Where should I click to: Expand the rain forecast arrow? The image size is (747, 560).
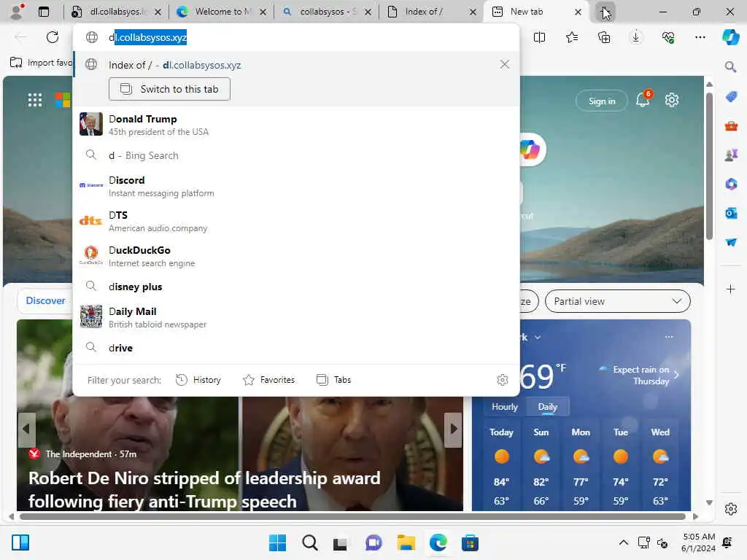(676, 375)
